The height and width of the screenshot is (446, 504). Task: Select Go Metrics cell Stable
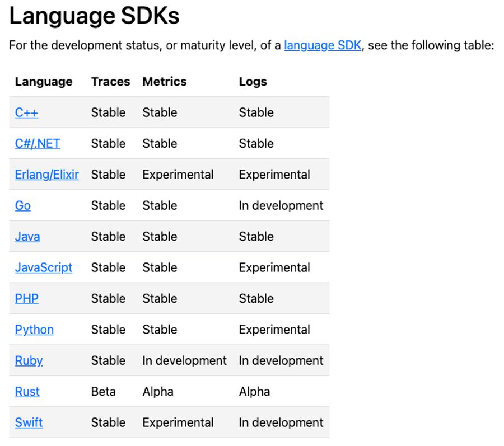[160, 205]
